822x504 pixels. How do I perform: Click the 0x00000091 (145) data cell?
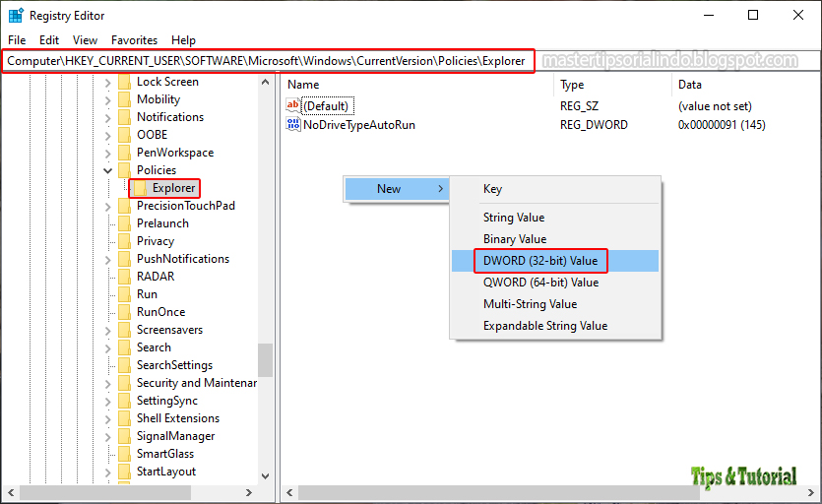(x=722, y=125)
